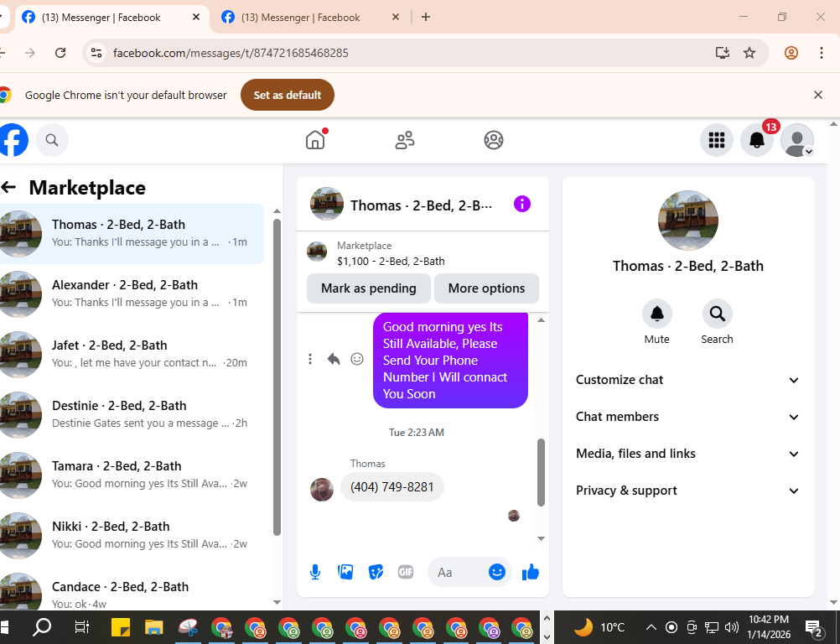React to the message with emoji
840x644 pixels.
click(357, 359)
